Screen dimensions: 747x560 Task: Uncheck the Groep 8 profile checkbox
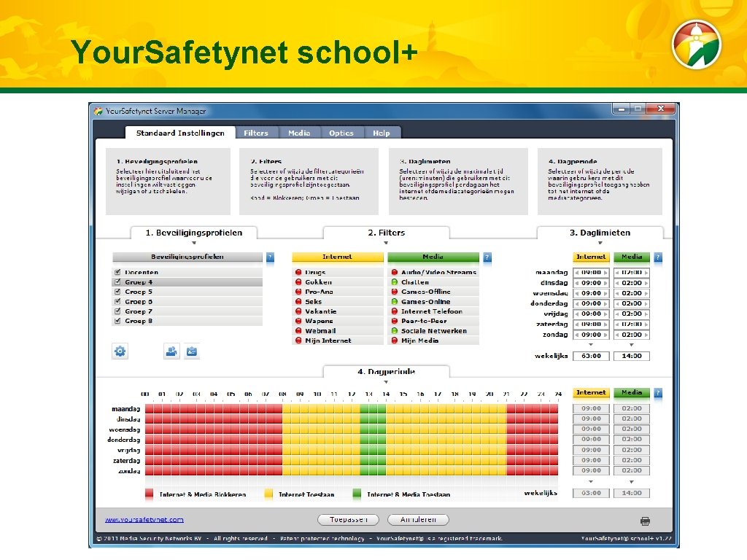point(117,321)
